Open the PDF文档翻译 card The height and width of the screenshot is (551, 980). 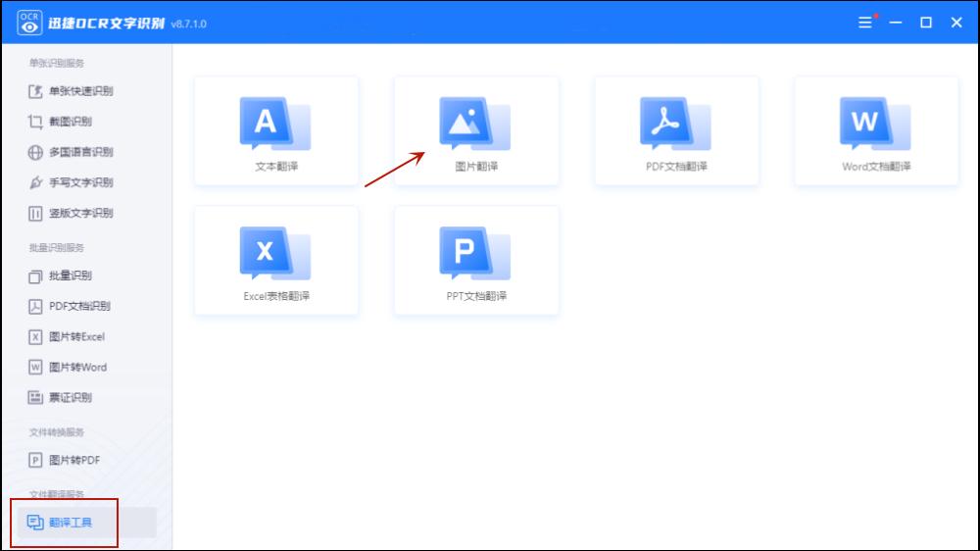(676, 130)
